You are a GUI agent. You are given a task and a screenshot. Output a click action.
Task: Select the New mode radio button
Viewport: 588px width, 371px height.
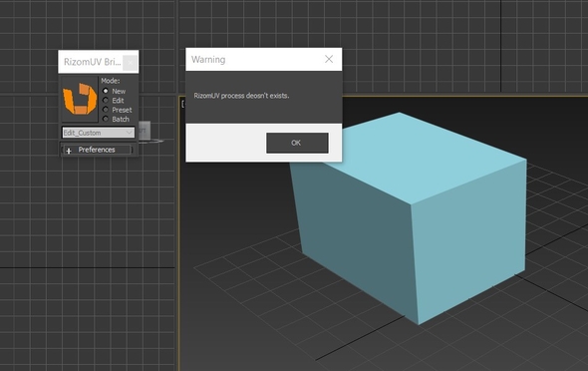coord(106,91)
